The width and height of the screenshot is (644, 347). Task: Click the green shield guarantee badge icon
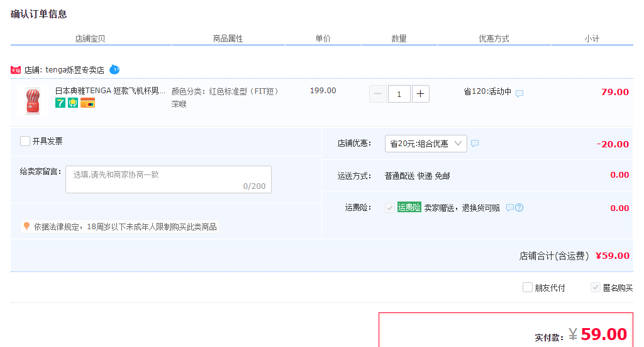tap(73, 103)
